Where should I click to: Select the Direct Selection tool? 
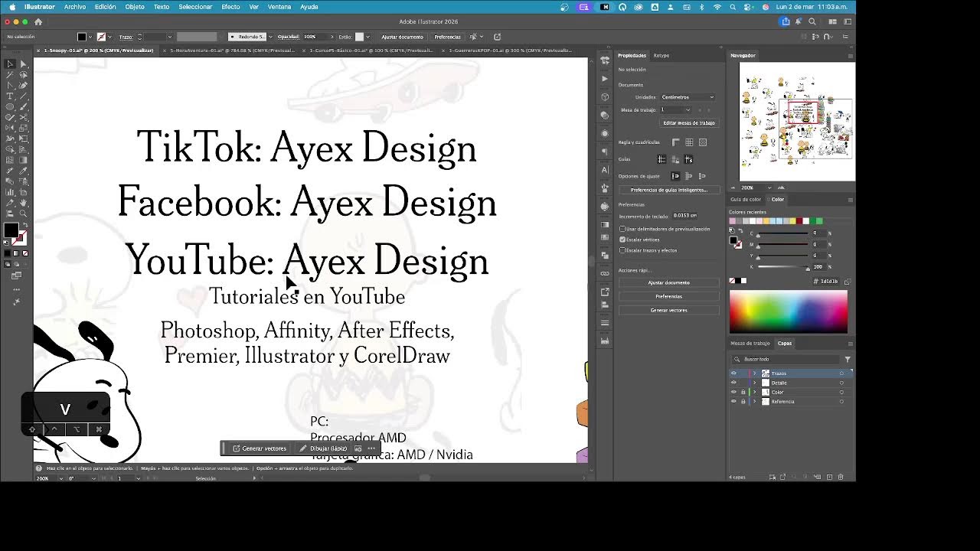(23, 64)
